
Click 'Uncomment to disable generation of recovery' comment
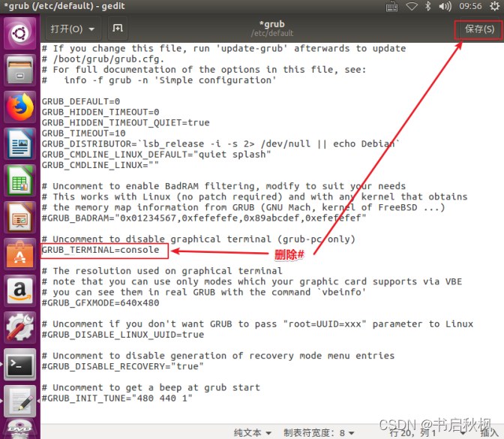click(x=218, y=356)
